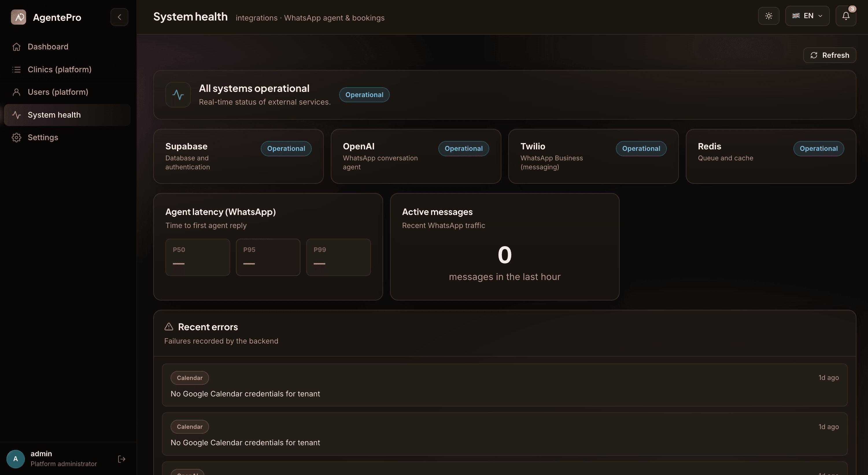Screen dimensions: 868x475
Task: Click the Users person icon
Action: coord(16,92)
